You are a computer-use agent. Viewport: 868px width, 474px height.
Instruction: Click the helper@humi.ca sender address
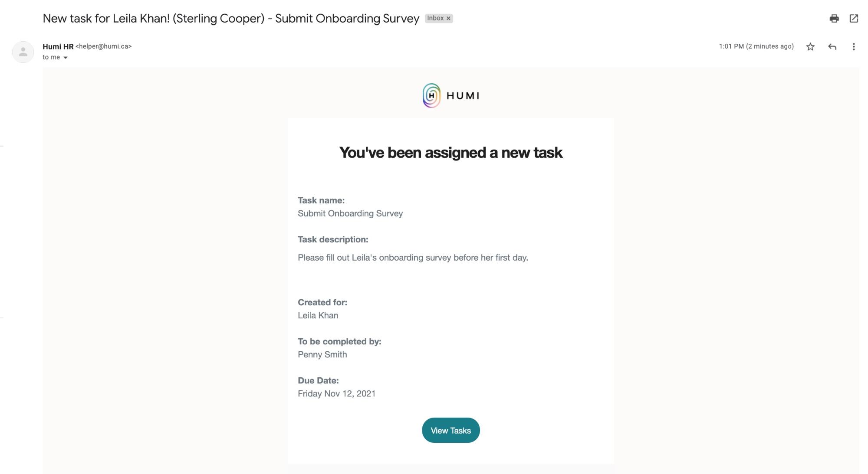click(x=103, y=46)
